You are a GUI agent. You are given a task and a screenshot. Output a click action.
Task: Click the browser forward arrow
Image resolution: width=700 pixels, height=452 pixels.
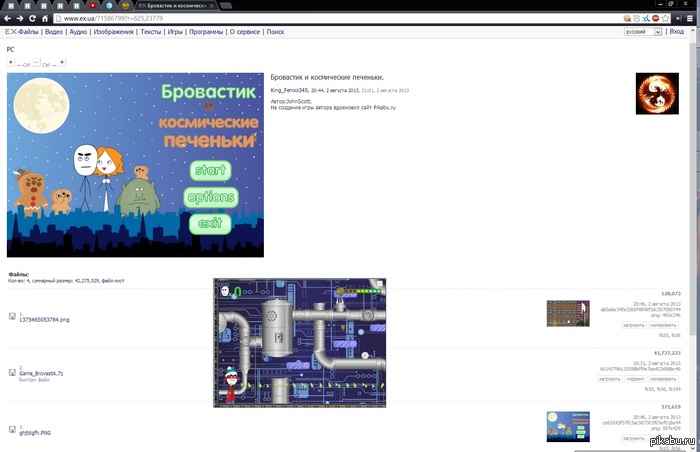20,19
